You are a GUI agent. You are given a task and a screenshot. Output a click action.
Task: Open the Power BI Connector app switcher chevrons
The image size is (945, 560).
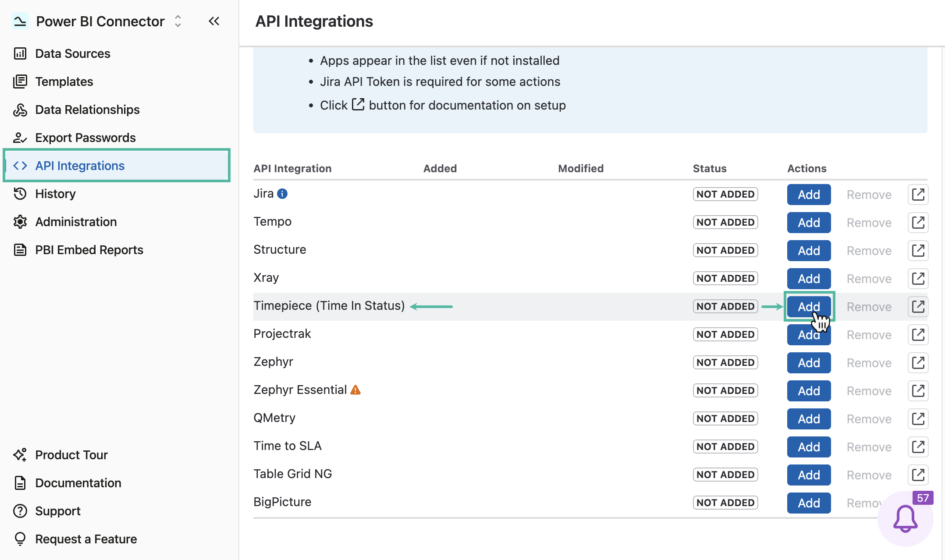point(178,21)
